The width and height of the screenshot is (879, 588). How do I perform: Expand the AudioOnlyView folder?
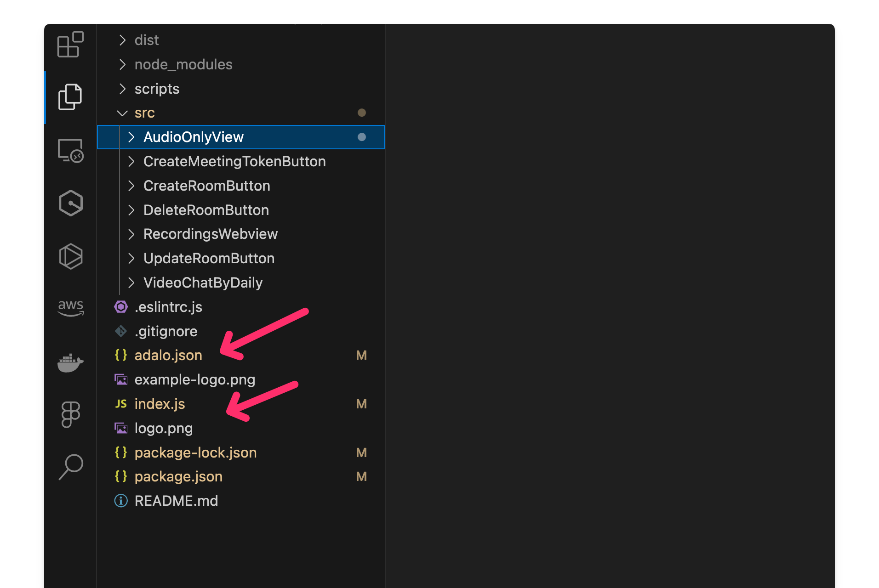193,137
